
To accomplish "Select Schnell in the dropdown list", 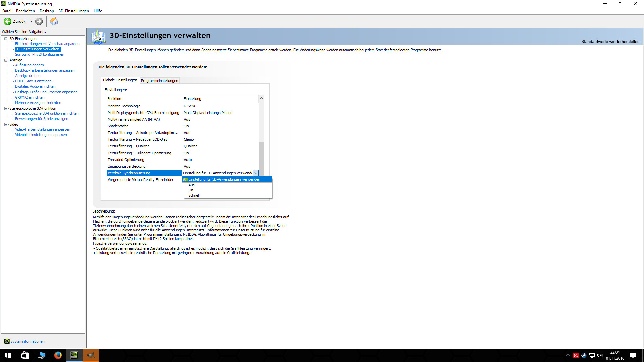I will point(194,195).
